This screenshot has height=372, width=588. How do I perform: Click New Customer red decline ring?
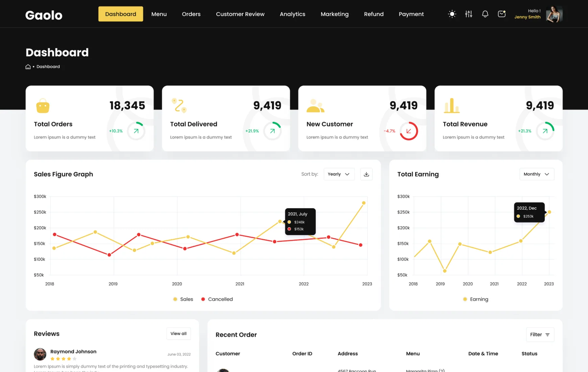[409, 131]
